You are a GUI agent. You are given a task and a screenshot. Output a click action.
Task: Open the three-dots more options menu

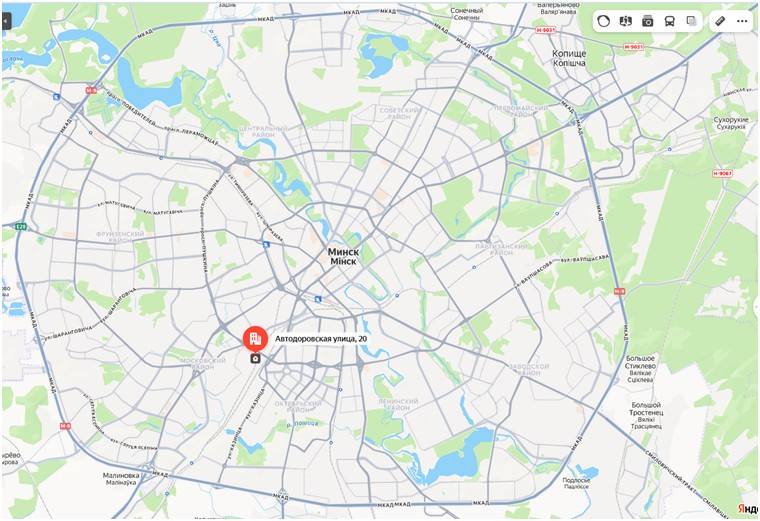coord(742,21)
